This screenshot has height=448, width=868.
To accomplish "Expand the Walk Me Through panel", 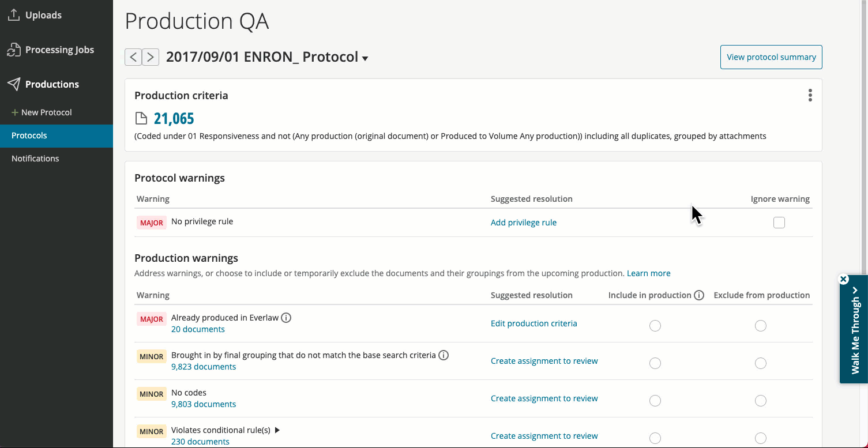I will click(855, 330).
